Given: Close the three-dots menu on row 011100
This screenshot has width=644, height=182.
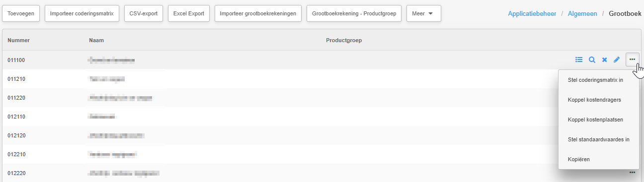Looking at the screenshot, I should pos(632,60).
